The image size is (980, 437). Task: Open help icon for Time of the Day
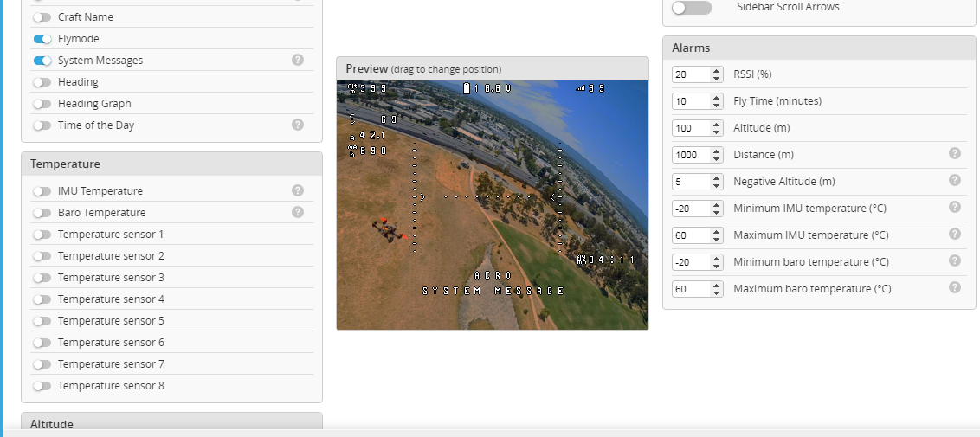click(298, 125)
